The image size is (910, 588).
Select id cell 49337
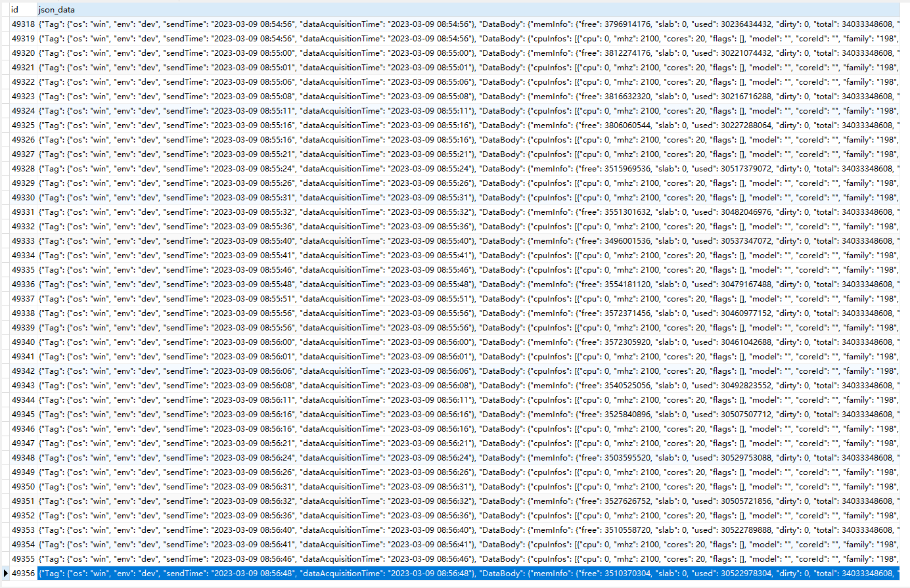pos(23,299)
